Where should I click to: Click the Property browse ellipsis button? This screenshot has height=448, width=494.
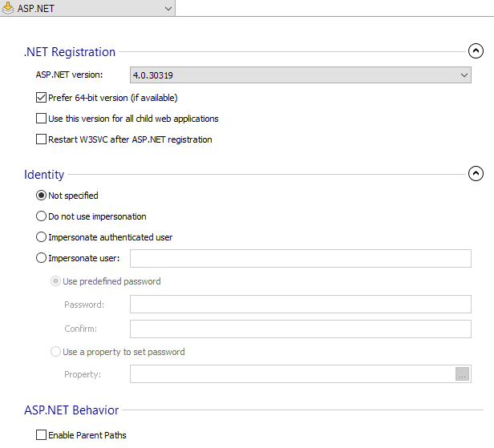(462, 374)
